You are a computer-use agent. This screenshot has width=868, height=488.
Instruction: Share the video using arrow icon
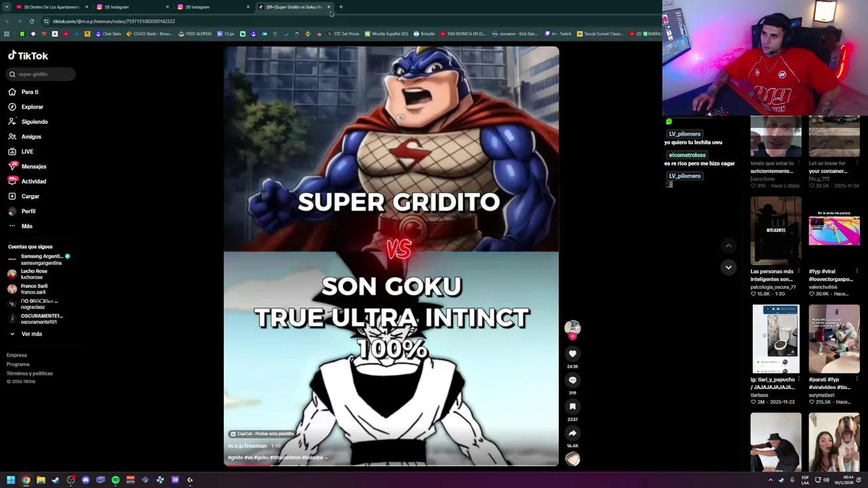point(572,432)
